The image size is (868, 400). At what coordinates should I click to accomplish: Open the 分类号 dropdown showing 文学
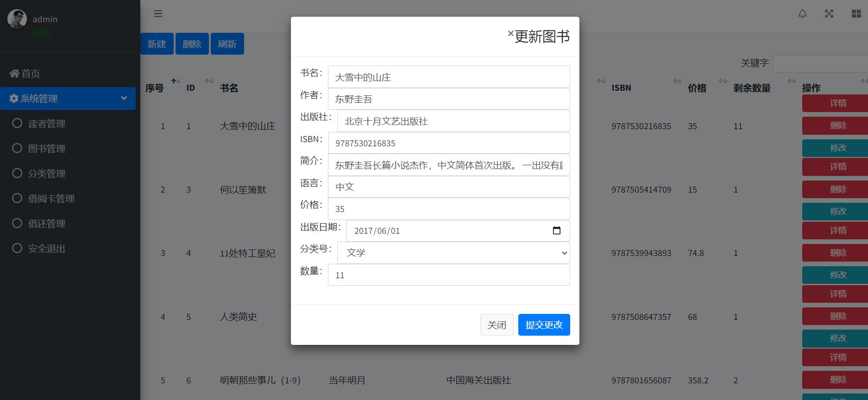point(453,253)
